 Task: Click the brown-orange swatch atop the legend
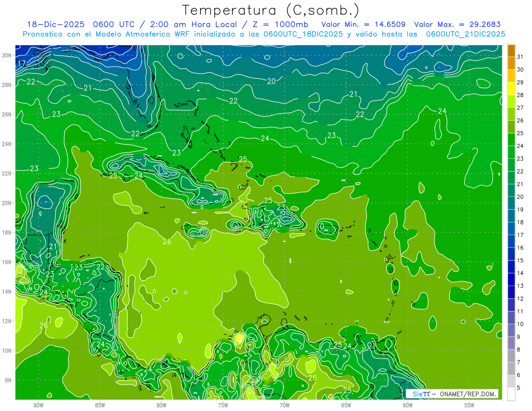(x=511, y=50)
